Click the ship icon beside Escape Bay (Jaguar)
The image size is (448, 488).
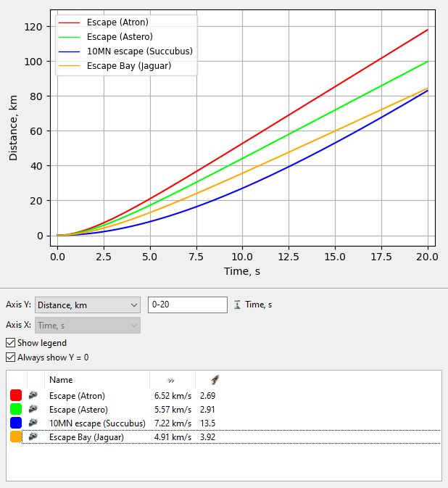pyautogui.click(x=33, y=437)
